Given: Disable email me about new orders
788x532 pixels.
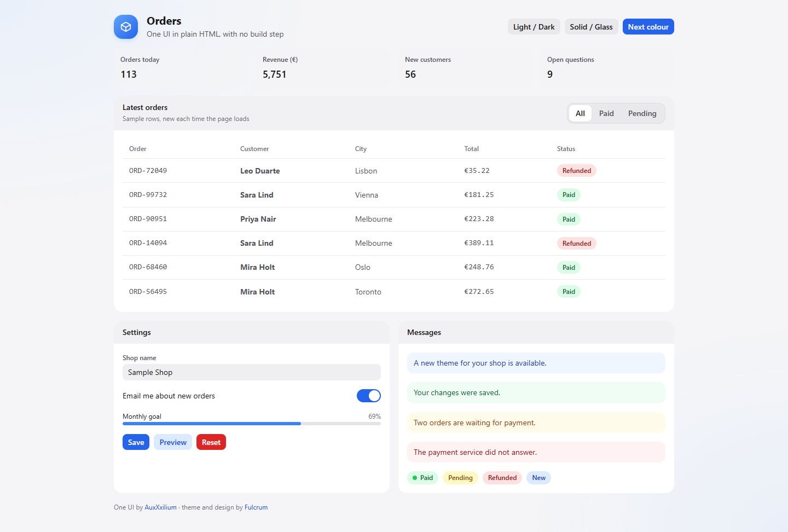Looking at the screenshot, I should click(x=369, y=396).
